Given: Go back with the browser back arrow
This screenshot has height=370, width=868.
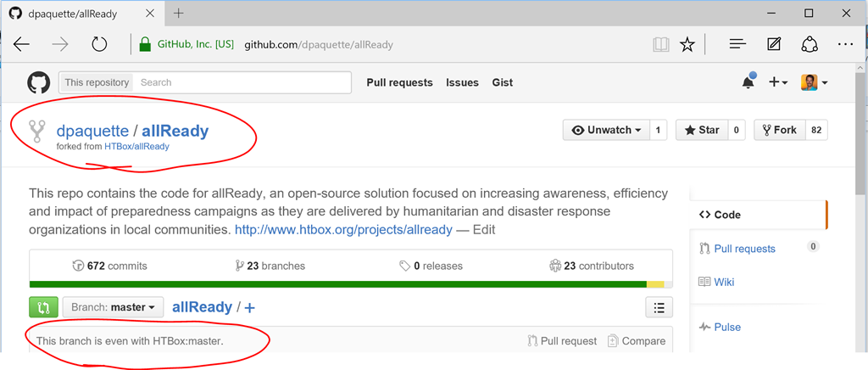Looking at the screenshot, I should (21, 44).
